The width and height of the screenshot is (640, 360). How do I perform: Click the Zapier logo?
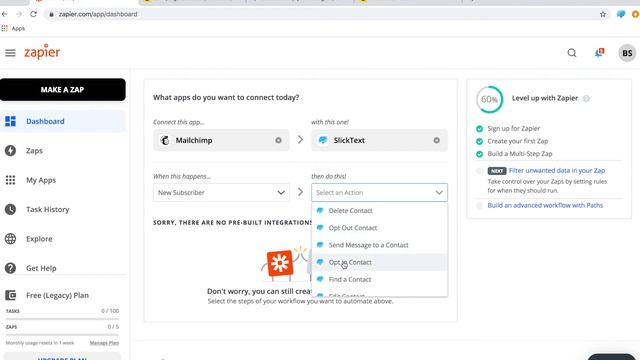click(x=42, y=52)
